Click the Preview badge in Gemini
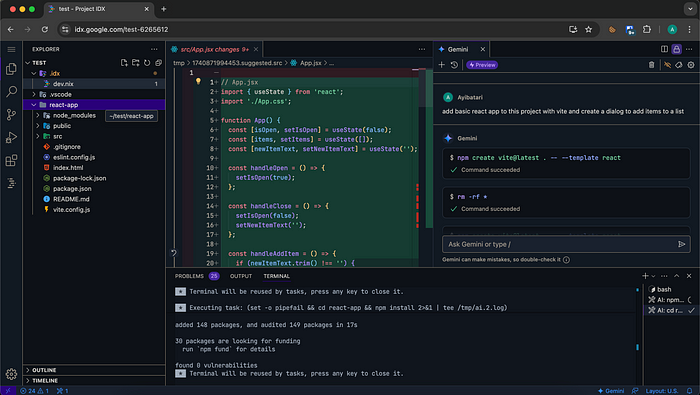The width and height of the screenshot is (700, 395). 482,65
